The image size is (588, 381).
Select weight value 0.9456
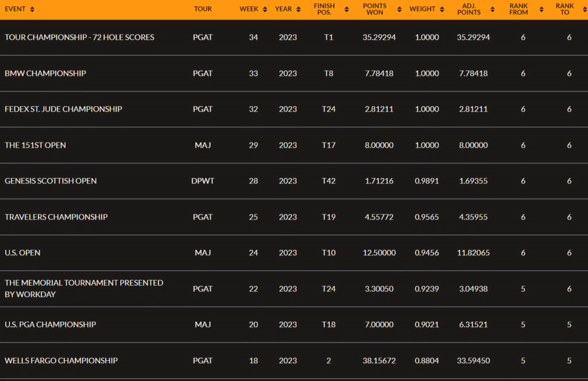427,253
